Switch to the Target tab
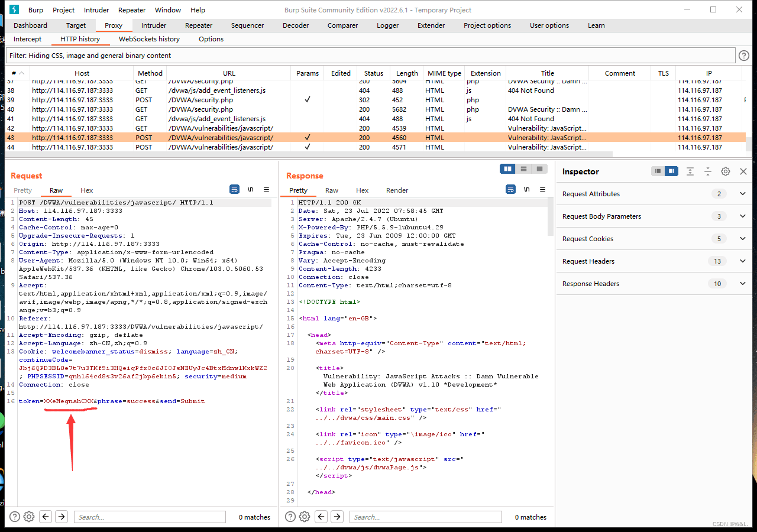 (x=76, y=25)
